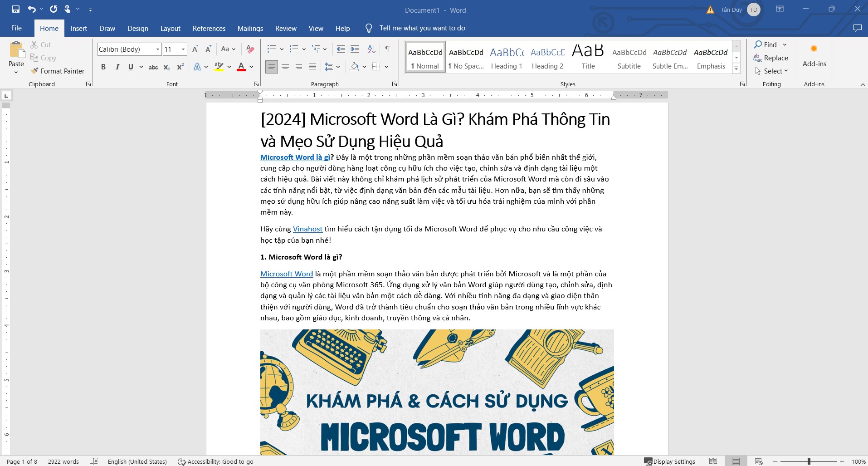
Task: Toggle underline formatting
Action: 131,67
